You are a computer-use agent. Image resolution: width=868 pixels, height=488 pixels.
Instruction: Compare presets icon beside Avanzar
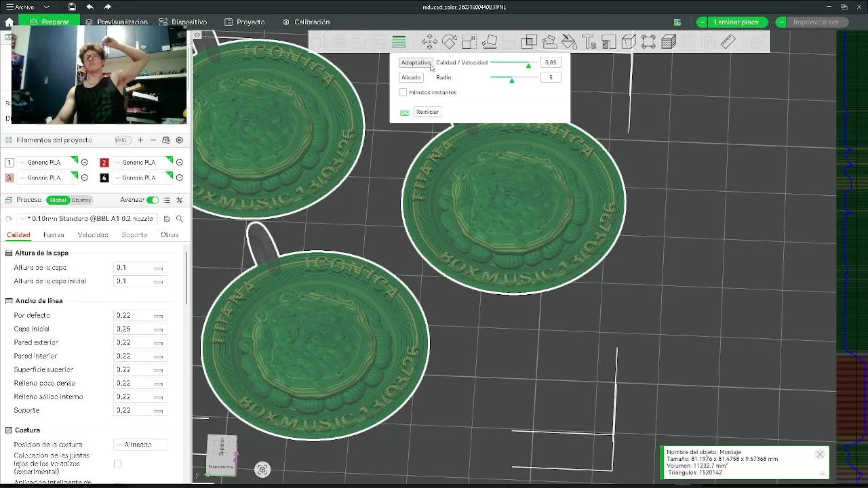click(179, 200)
